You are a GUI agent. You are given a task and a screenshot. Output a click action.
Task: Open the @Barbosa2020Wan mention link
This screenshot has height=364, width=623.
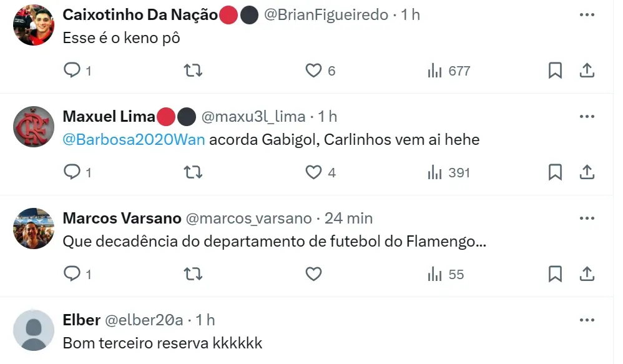[134, 139]
